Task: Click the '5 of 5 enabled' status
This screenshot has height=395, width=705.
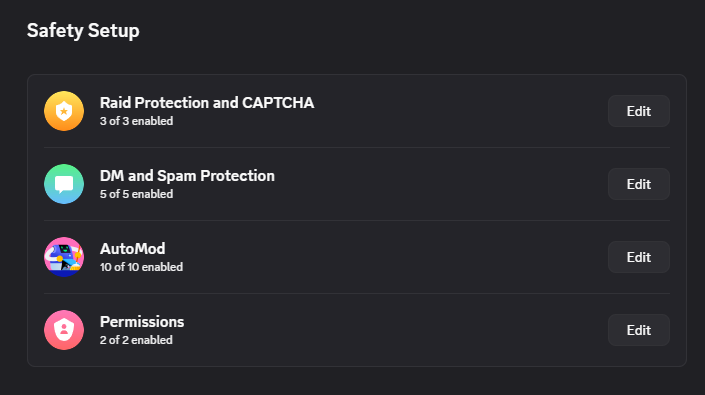Action: (x=136, y=194)
